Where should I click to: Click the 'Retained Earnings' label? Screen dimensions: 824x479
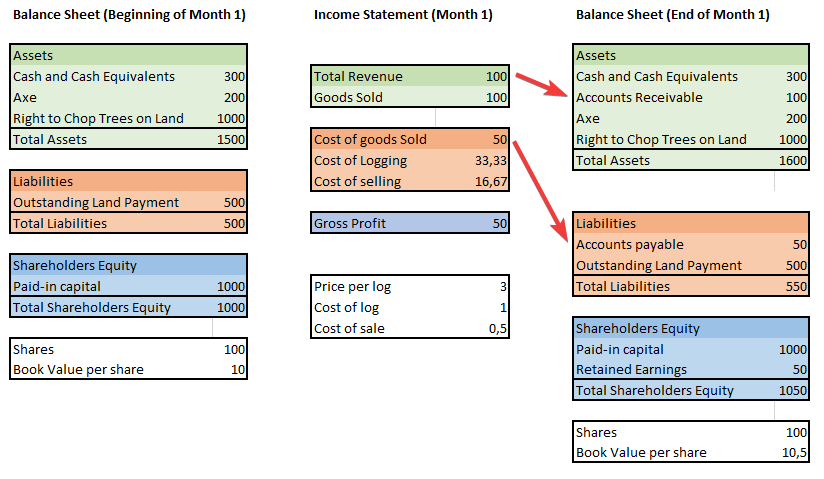[x=631, y=370]
